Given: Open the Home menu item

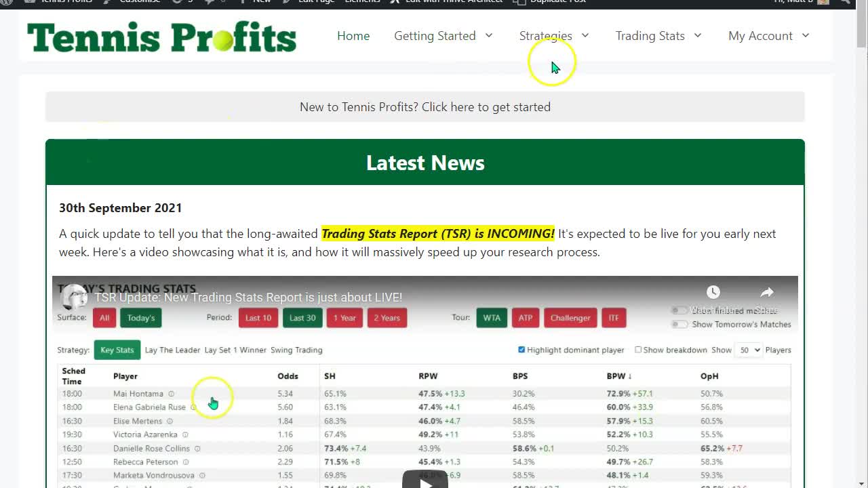Looking at the screenshot, I should 353,36.
